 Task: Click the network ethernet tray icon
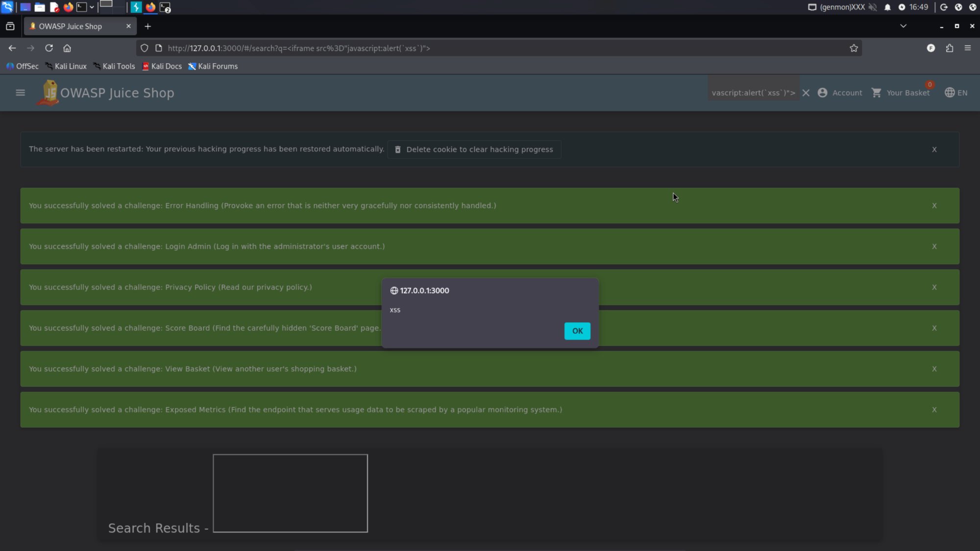[812, 7]
